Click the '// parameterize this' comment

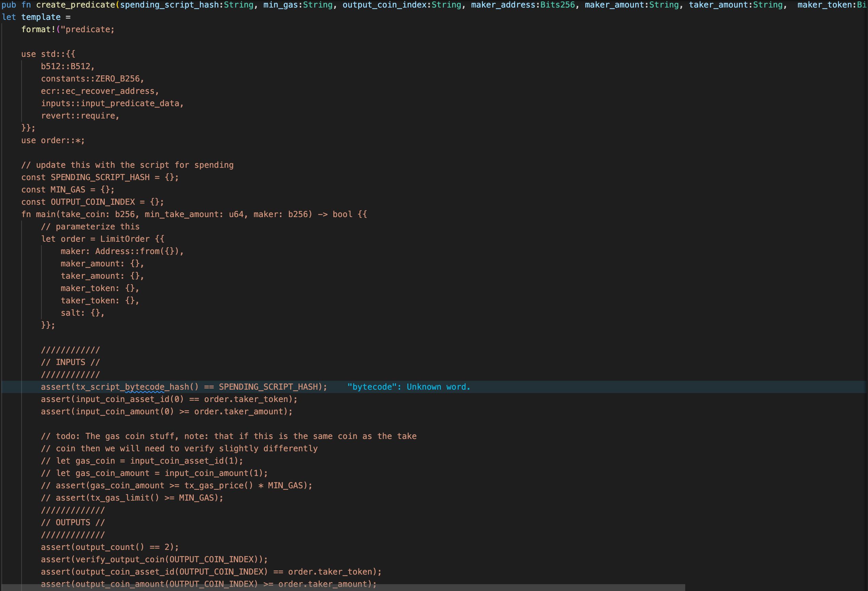click(90, 227)
